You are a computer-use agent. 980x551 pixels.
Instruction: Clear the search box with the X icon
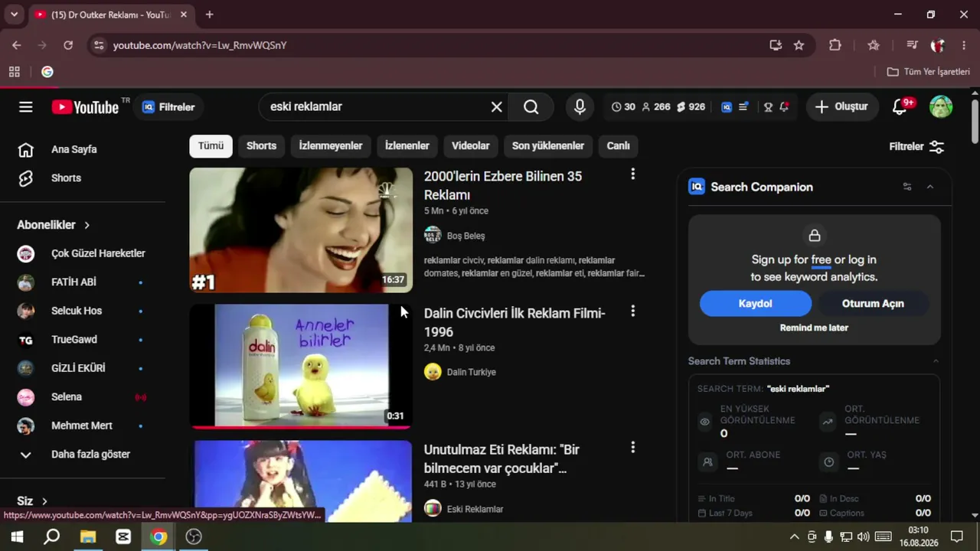tap(497, 107)
